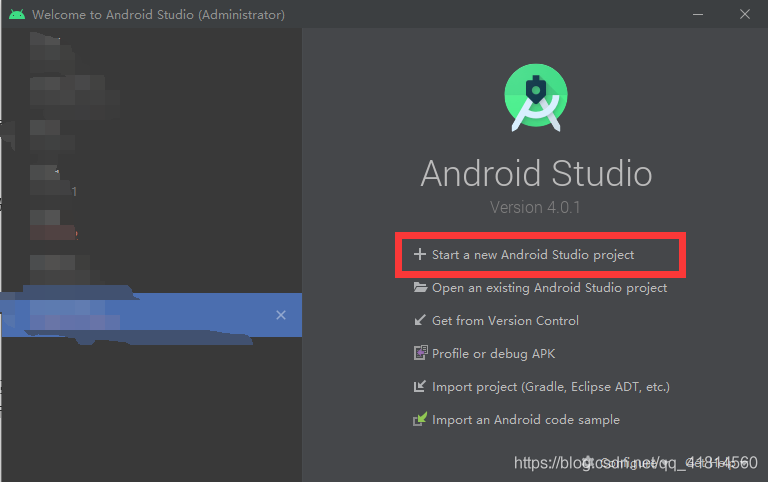Select Profile or debug APK option
Viewport: 768px width, 482px height.
pyautogui.click(x=493, y=354)
